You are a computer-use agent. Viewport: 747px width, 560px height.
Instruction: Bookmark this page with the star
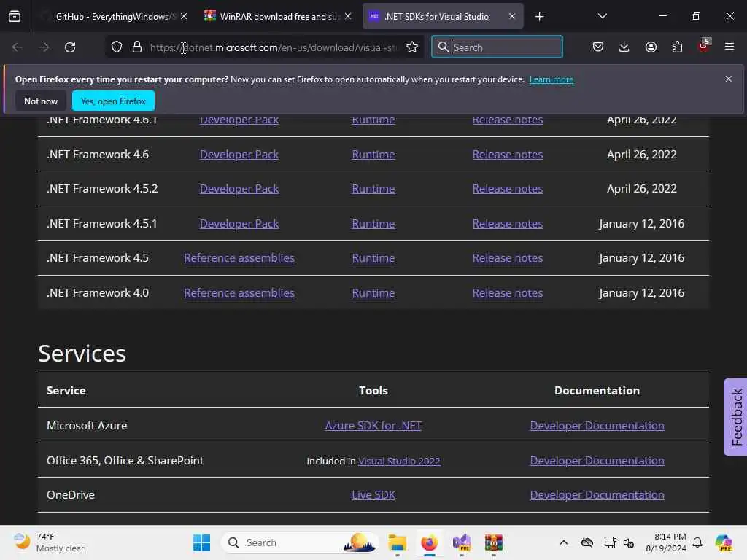click(x=412, y=47)
